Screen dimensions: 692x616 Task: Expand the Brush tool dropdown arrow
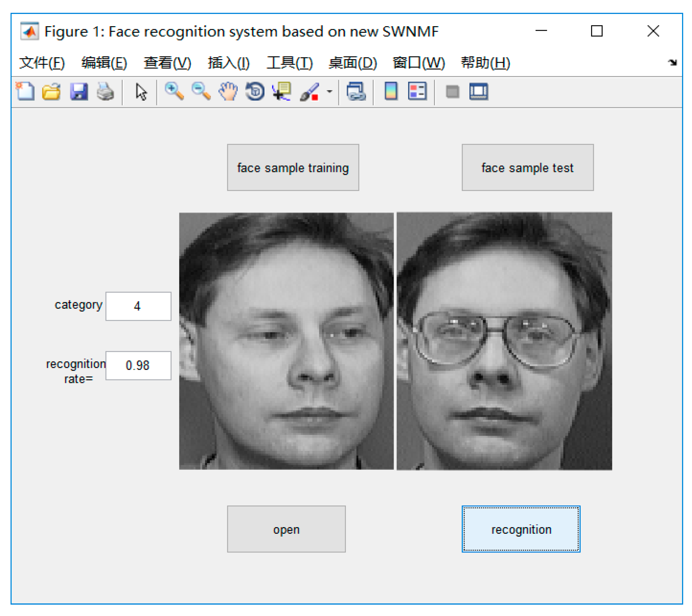(329, 91)
